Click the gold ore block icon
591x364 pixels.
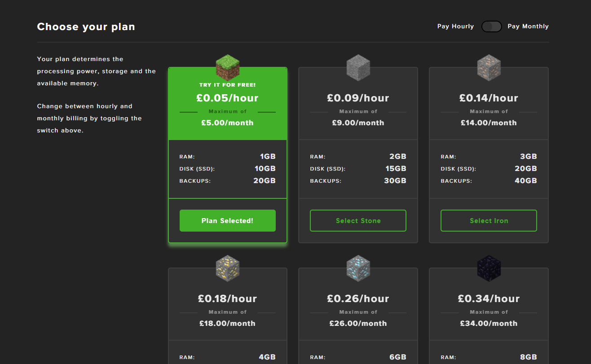tap(228, 268)
